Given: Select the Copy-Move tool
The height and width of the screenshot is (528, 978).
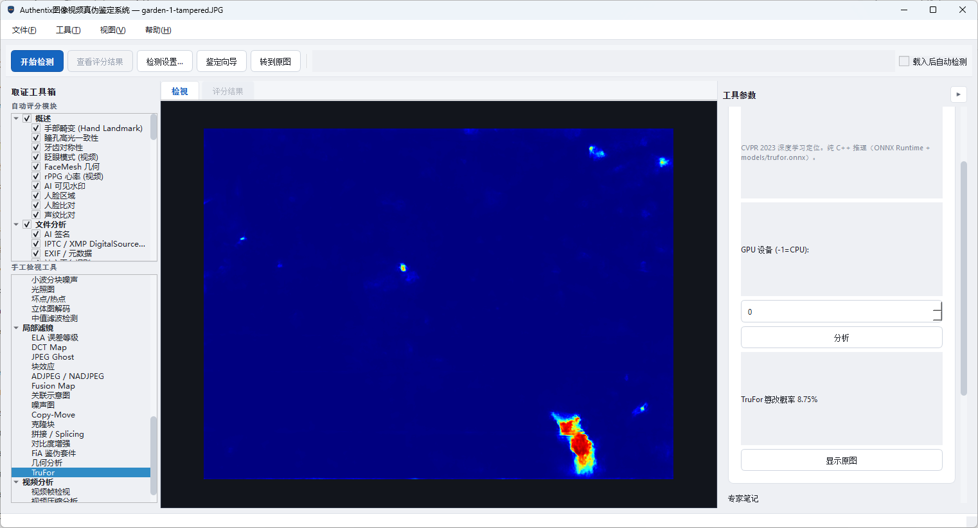Looking at the screenshot, I should [54, 415].
